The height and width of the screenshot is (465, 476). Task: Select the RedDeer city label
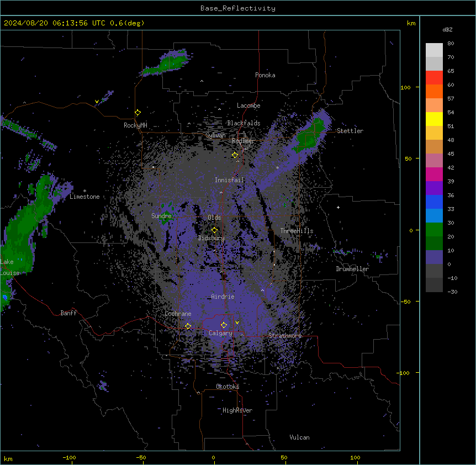click(x=243, y=141)
